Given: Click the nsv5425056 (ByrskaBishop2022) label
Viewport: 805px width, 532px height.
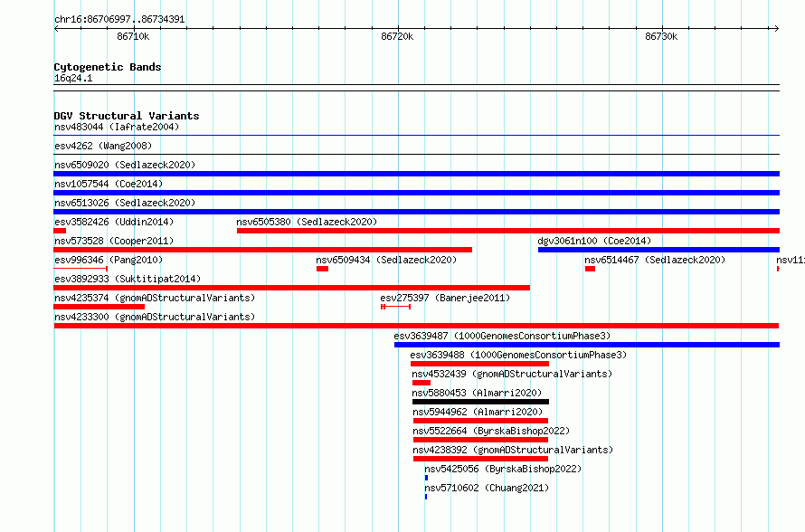Looking at the screenshot, I should point(503,469).
